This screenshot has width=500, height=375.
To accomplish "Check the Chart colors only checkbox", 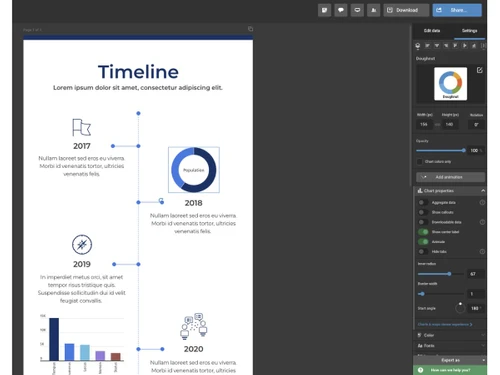I will click(419, 162).
